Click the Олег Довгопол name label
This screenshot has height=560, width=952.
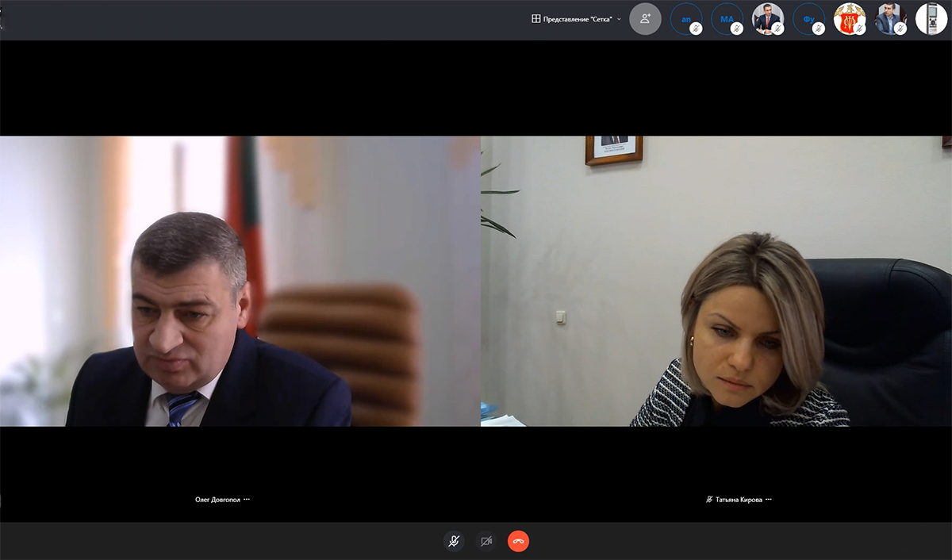217,500
